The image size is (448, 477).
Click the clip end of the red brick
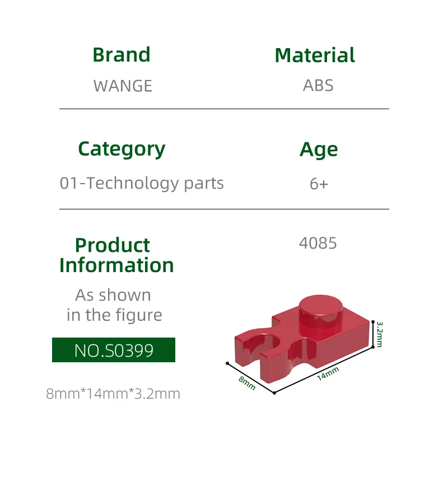click(x=260, y=350)
